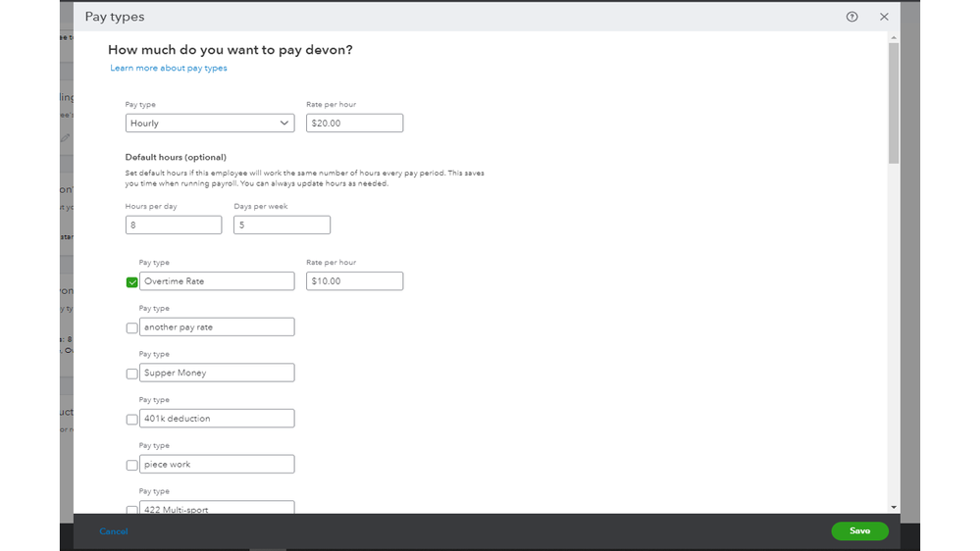This screenshot has height=551, width=980.
Task: Edit the $10.00 overtime rate field
Action: click(354, 281)
